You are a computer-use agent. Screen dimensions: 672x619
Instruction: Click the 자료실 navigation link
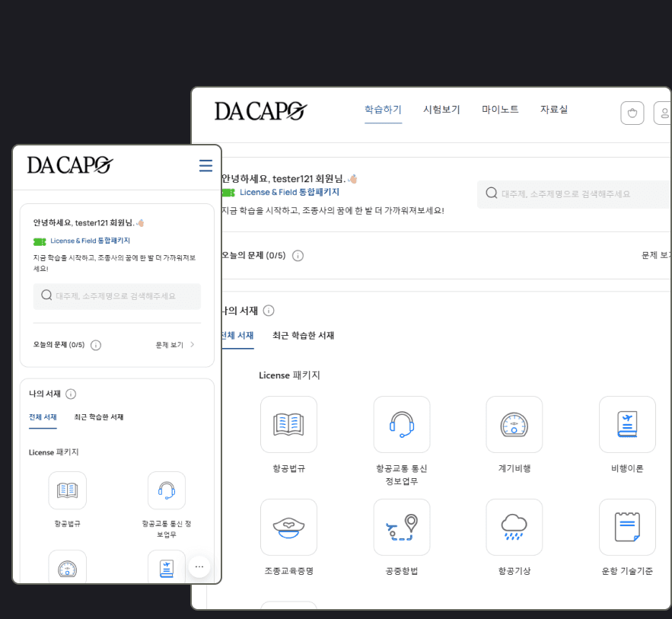(x=554, y=110)
